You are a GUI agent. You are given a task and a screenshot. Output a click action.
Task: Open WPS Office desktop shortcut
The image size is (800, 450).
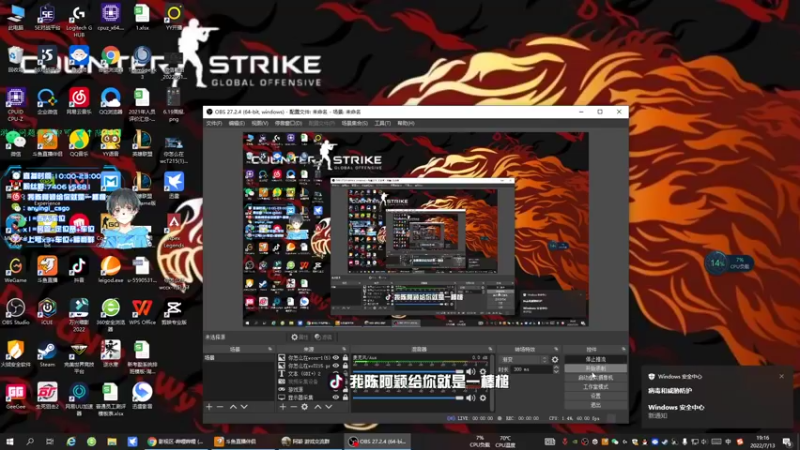point(142,312)
